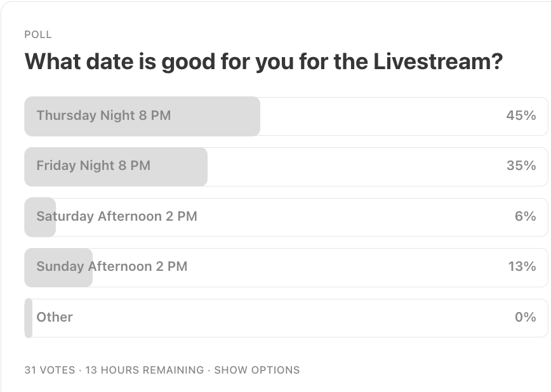Click the 0% result for Other
The height and width of the screenshot is (392, 551).
click(x=525, y=317)
